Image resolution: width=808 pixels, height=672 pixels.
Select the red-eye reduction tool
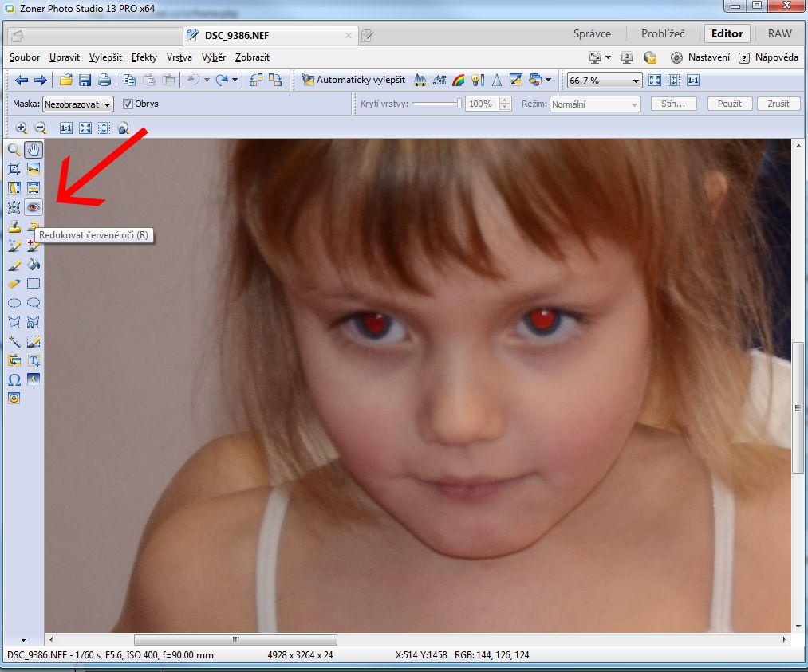point(34,207)
